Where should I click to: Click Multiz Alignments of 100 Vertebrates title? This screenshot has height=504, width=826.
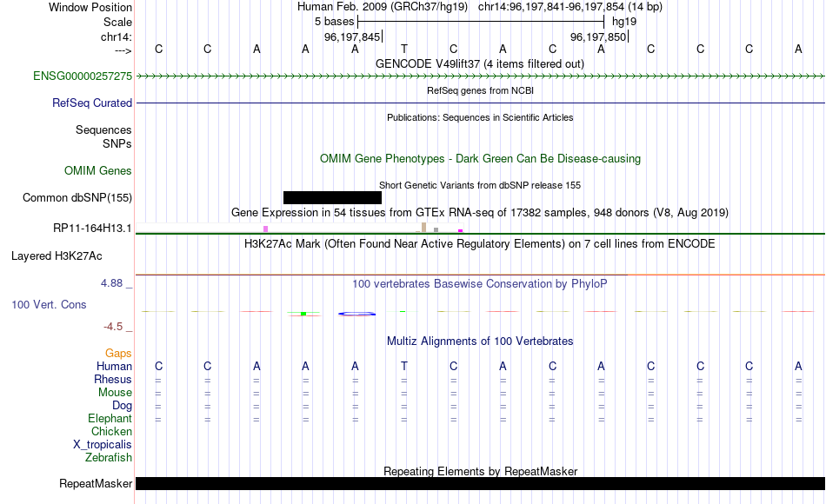point(480,342)
